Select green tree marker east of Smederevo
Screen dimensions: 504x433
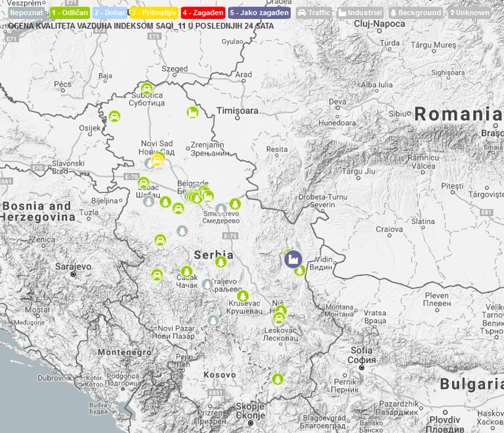(235, 204)
